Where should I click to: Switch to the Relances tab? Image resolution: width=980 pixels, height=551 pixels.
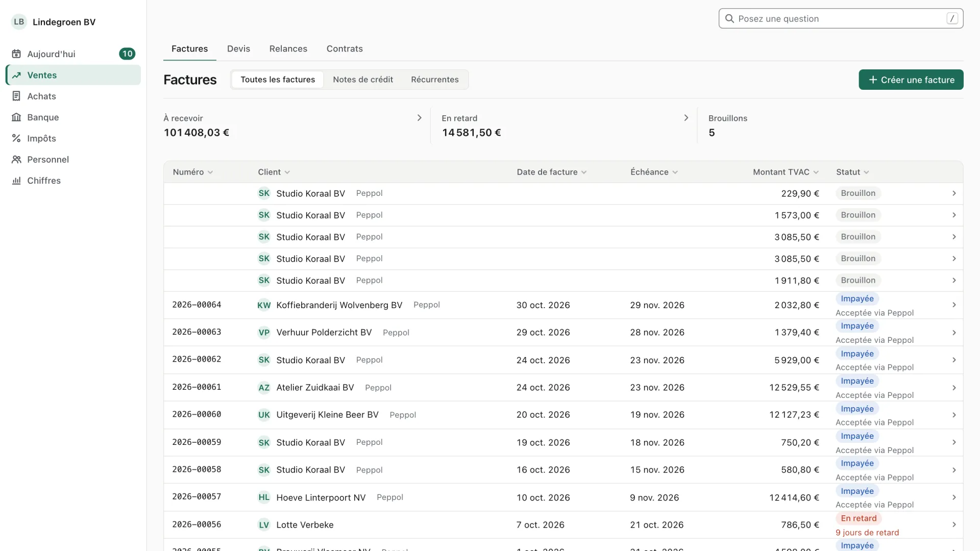[288, 48]
